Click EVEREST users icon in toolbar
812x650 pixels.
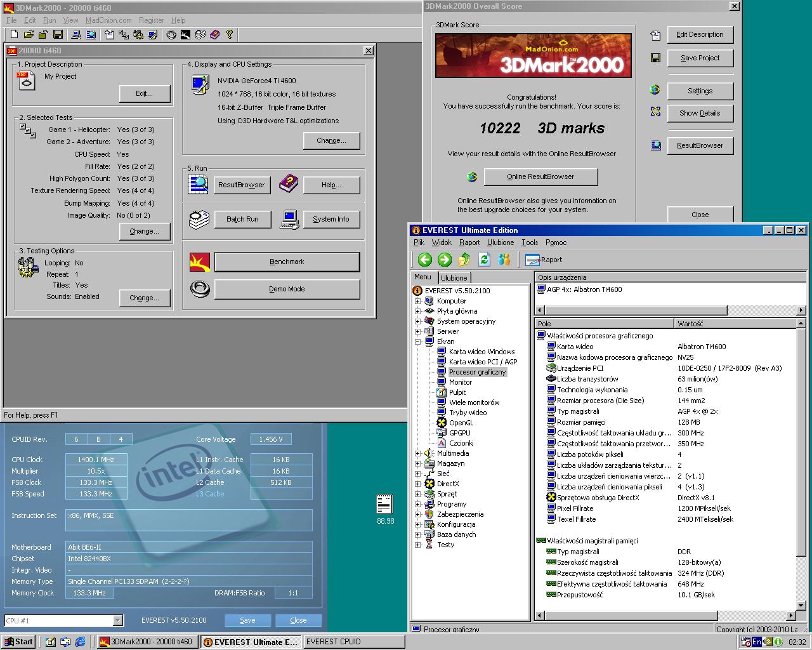pyautogui.click(x=504, y=259)
